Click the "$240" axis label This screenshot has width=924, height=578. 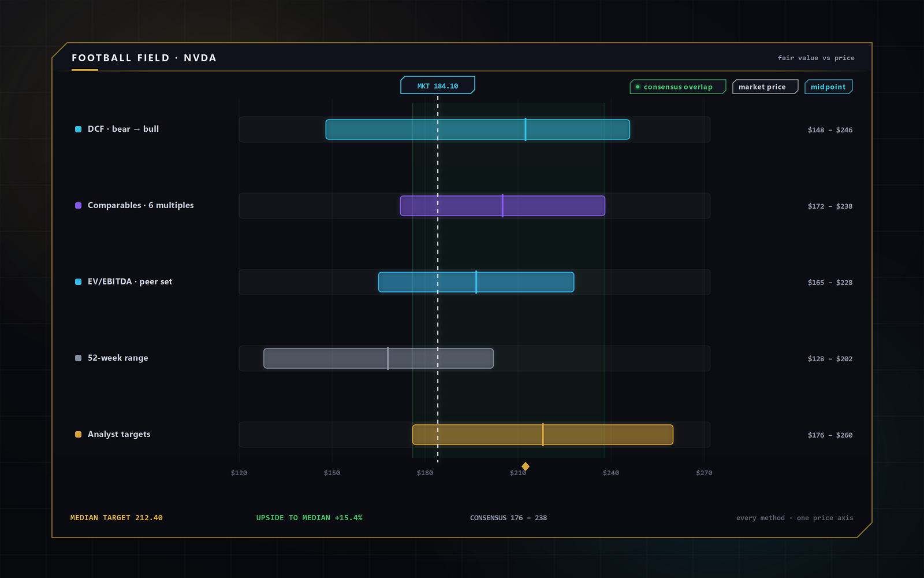point(611,473)
